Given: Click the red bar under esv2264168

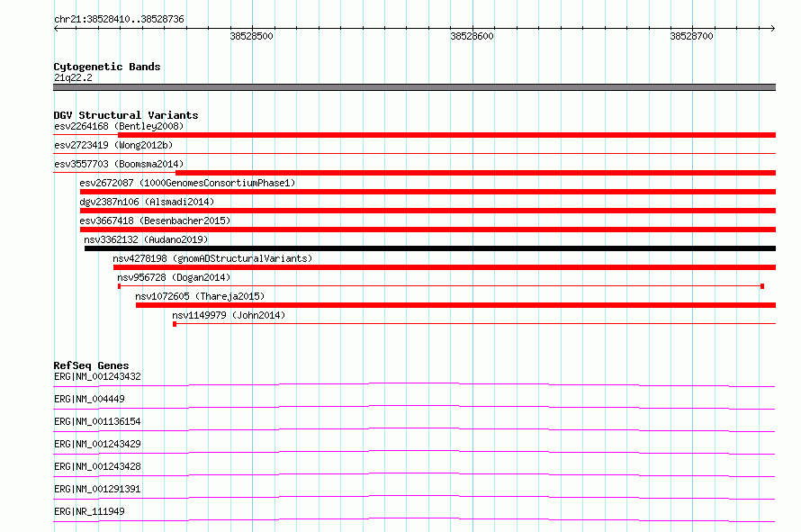Looking at the screenshot, I should click(447, 135).
